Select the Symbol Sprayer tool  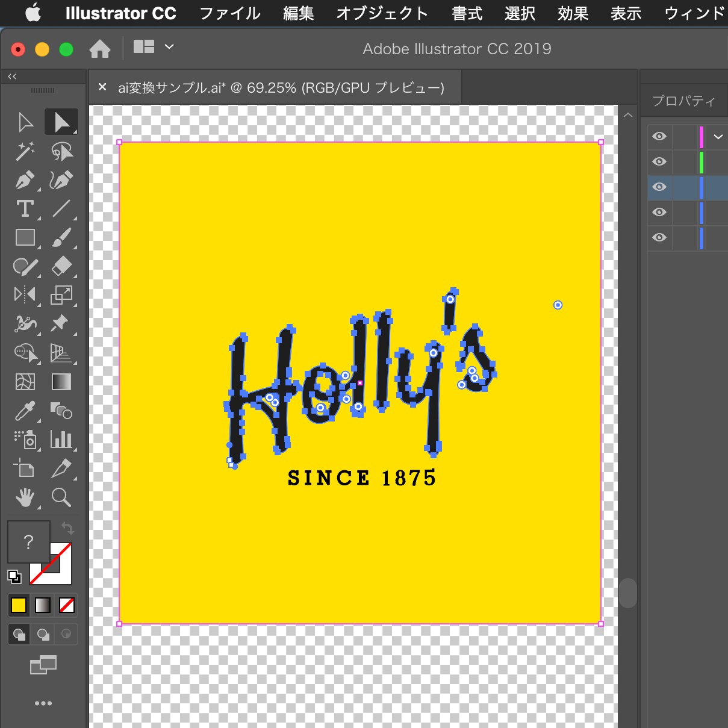click(x=25, y=440)
